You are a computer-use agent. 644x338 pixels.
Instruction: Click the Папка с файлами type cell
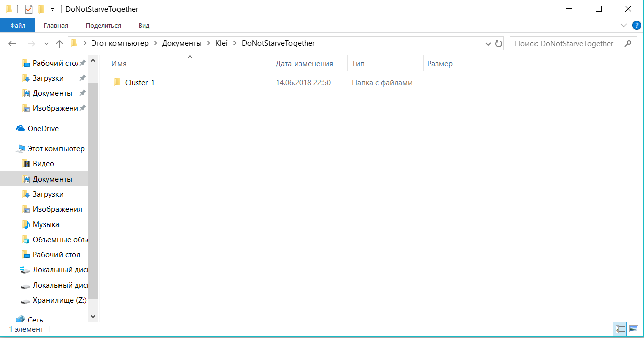[x=382, y=82]
